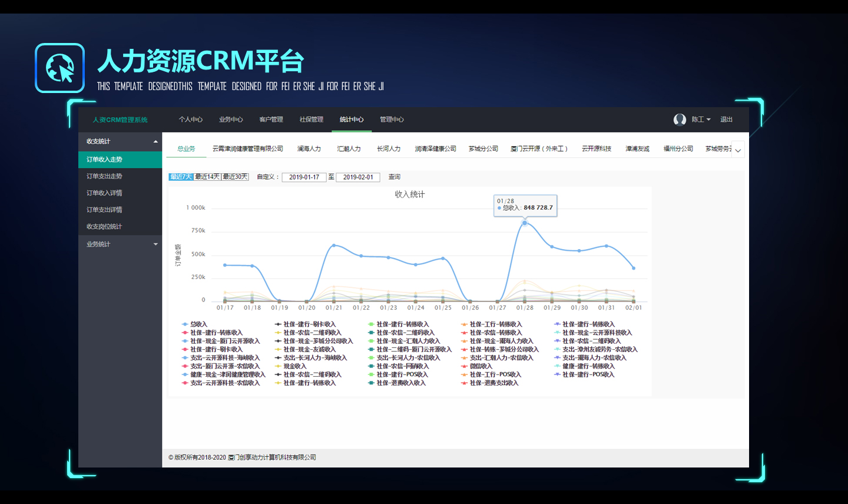Focus the end date field 2019-02-01
This screenshot has width=848, height=504.
[358, 177]
